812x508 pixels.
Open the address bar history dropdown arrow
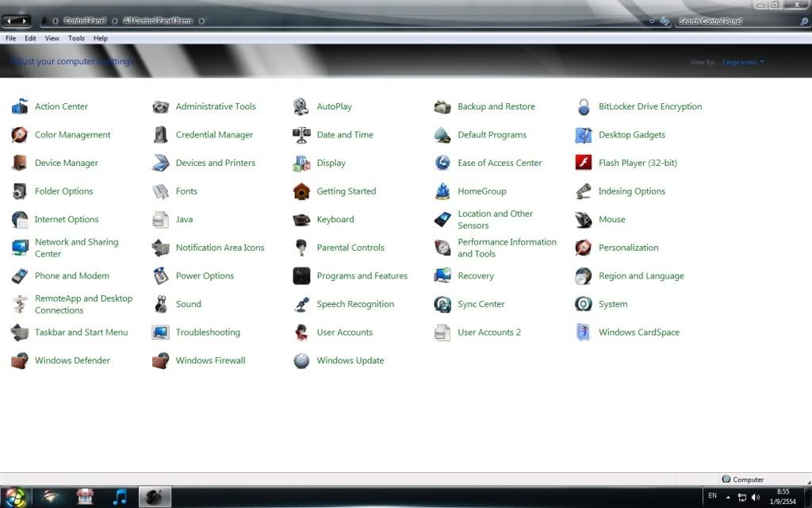coord(652,21)
